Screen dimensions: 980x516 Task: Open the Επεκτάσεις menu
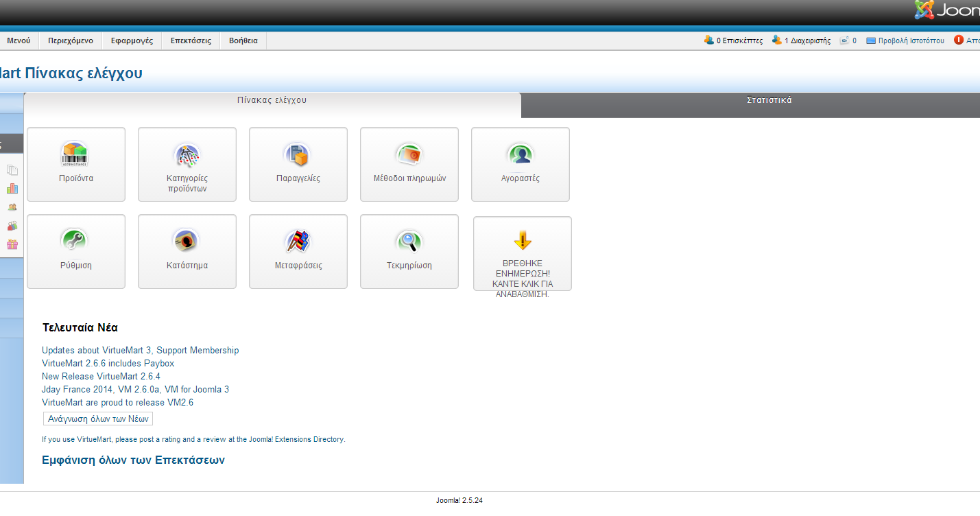[x=191, y=40]
